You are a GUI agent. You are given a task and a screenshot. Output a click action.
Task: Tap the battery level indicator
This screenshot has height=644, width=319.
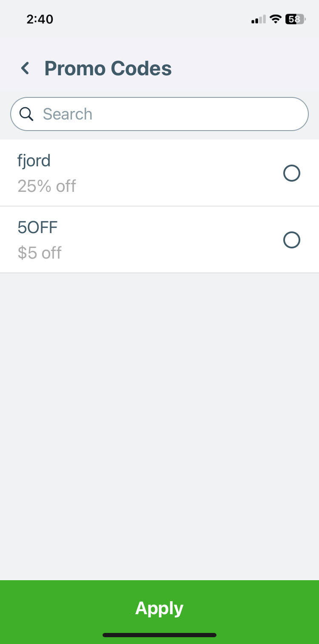pyautogui.click(x=295, y=19)
